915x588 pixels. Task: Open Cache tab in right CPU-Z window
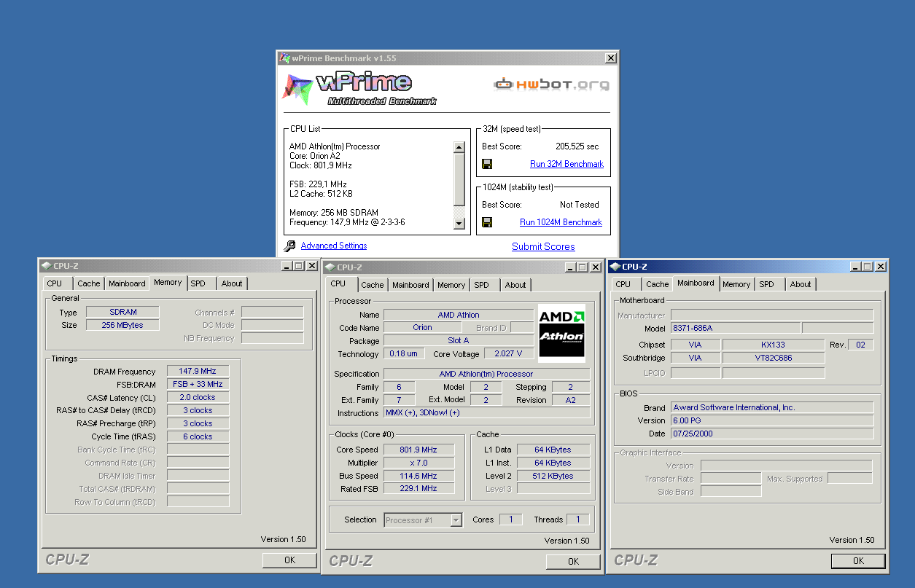point(658,284)
